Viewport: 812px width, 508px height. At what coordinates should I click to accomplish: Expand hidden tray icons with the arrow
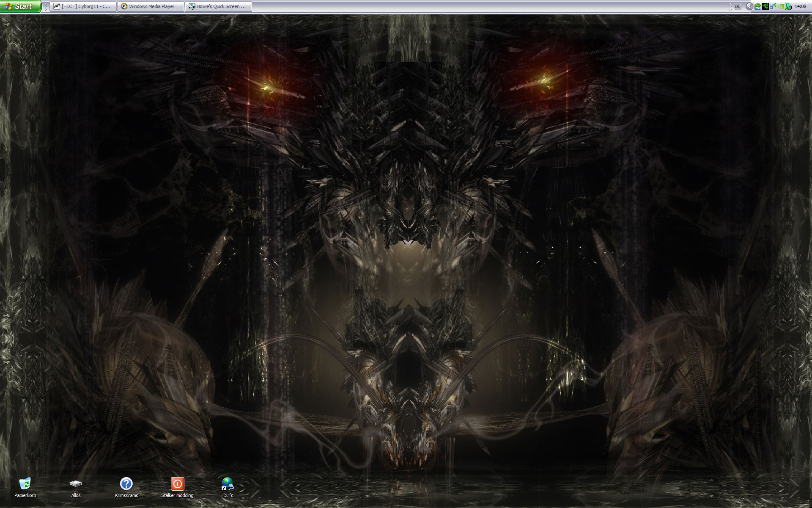(x=750, y=6)
